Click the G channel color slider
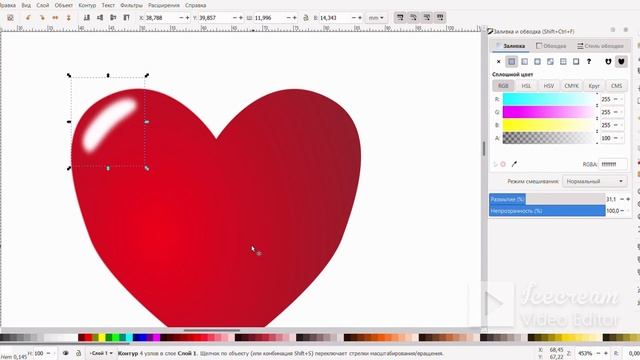Screen dimensions: 640x360 click(x=549, y=112)
